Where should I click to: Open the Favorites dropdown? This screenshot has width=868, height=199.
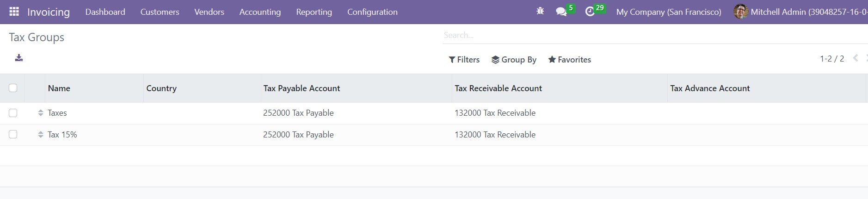570,60
